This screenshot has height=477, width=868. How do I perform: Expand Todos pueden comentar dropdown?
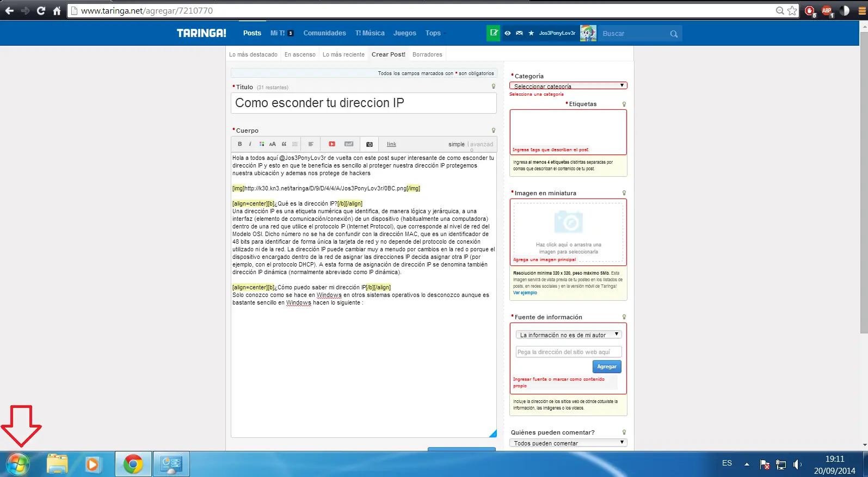pyautogui.click(x=568, y=443)
